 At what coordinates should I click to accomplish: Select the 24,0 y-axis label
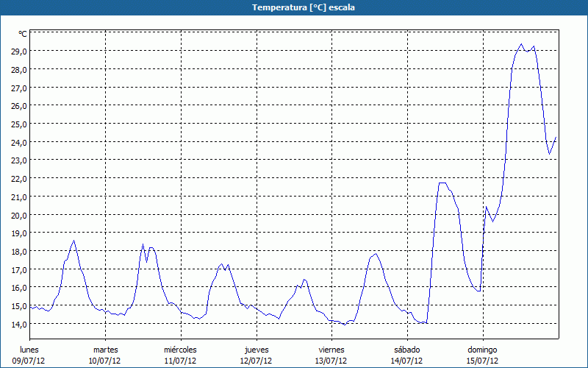(x=19, y=142)
